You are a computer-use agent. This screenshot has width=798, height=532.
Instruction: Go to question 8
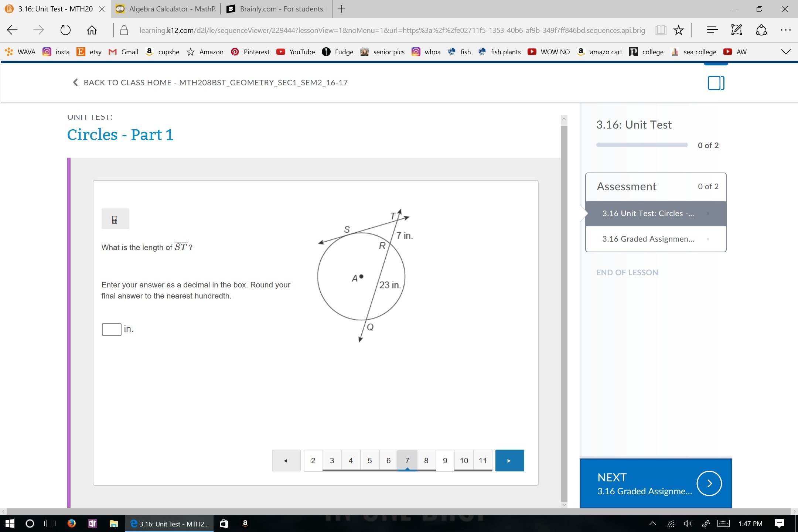[426, 460]
